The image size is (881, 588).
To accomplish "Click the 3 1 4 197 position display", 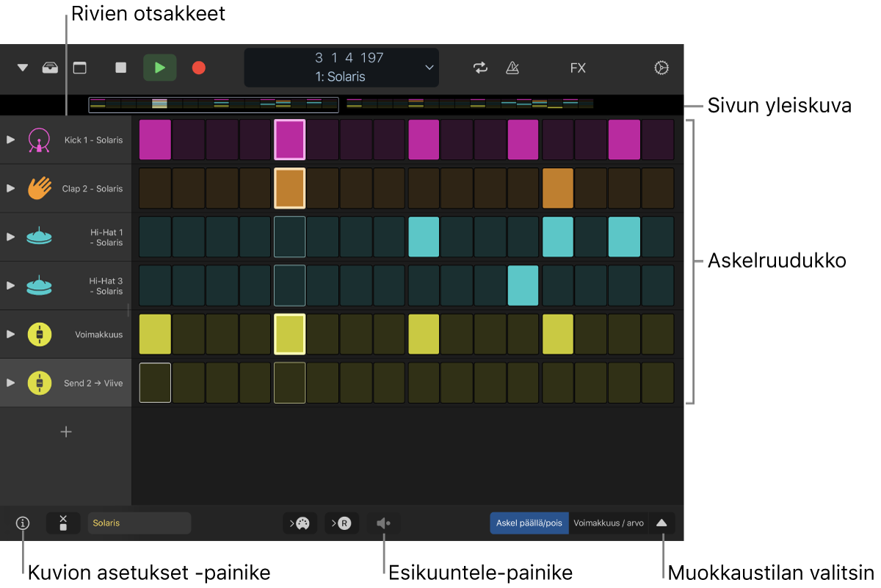I will pos(349,58).
